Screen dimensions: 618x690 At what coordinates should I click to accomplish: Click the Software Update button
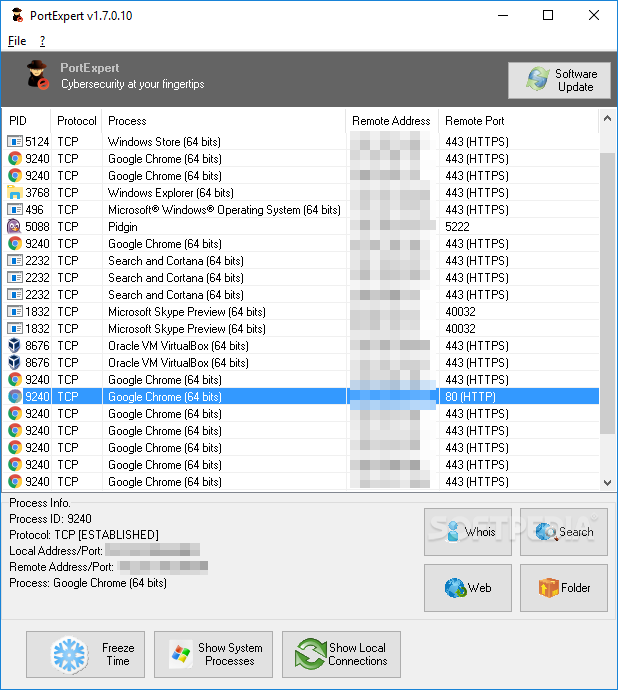coord(559,80)
